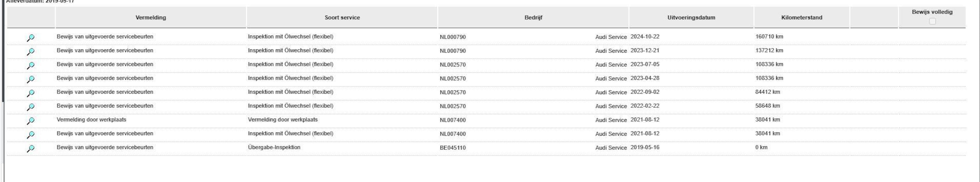Open magnifier of the Vermelding door werkplaats row

click(x=30, y=121)
